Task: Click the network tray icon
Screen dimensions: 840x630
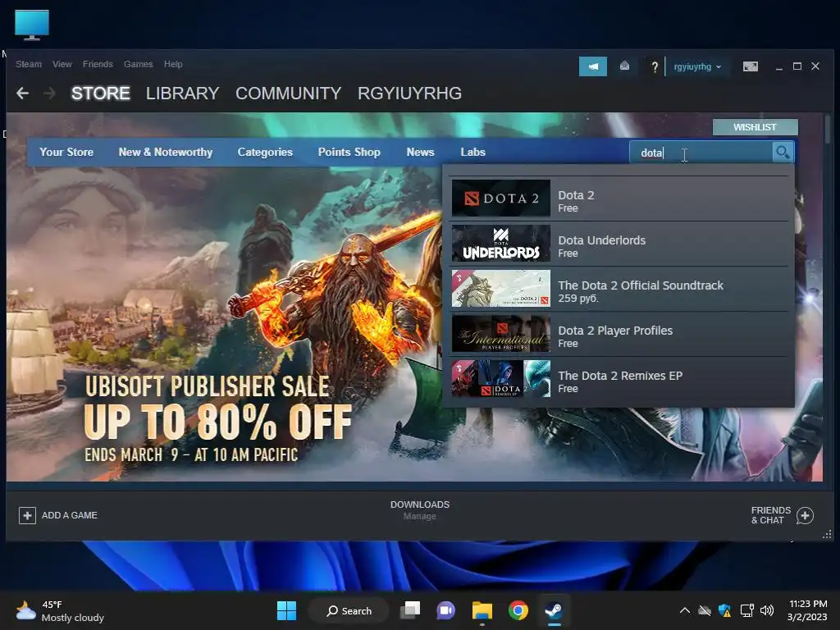Action: (746, 610)
